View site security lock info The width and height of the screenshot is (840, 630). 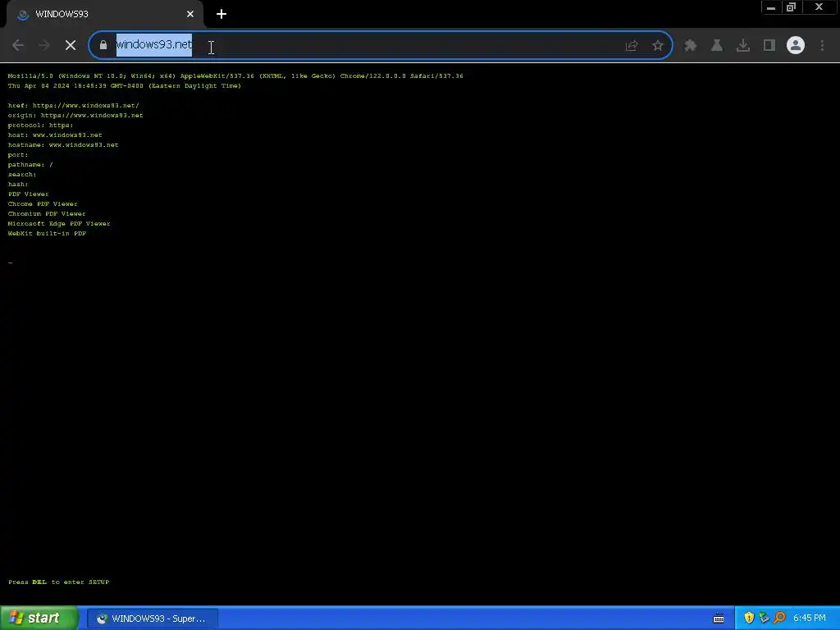103,45
